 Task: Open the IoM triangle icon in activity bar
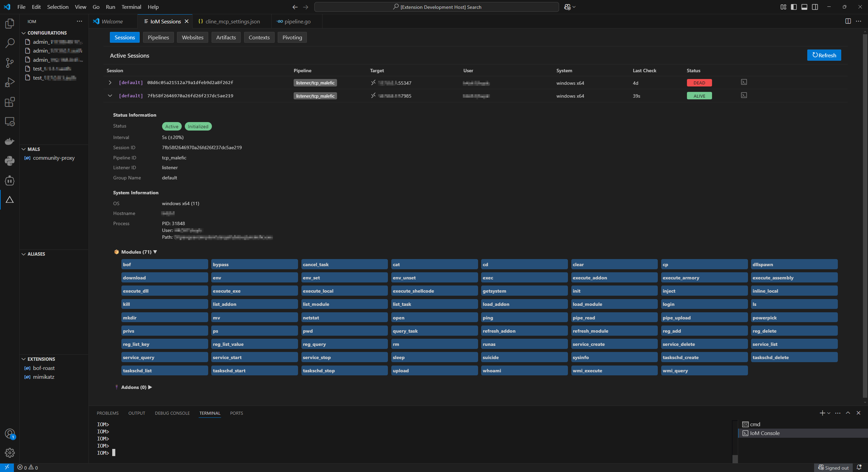pyautogui.click(x=9, y=200)
